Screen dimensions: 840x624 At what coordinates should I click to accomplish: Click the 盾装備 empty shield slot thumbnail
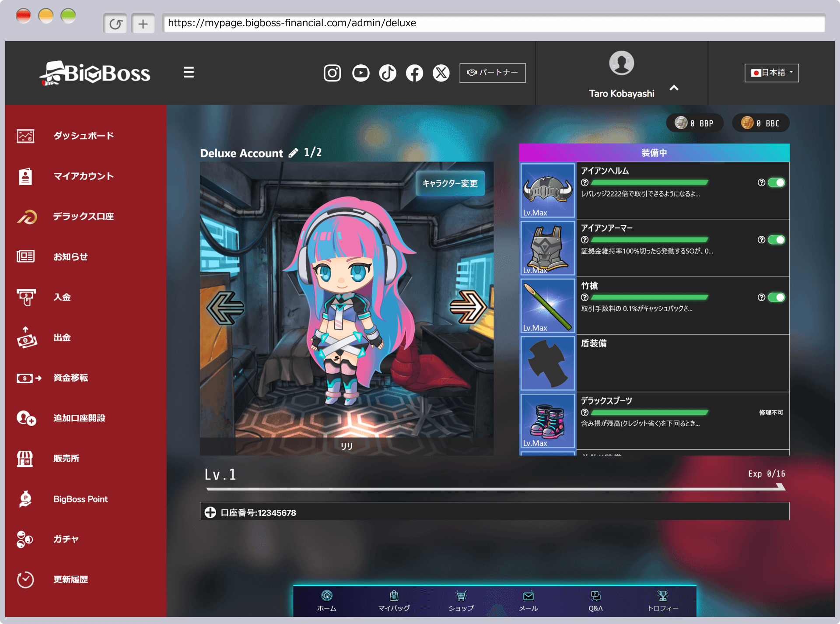click(x=547, y=363)
